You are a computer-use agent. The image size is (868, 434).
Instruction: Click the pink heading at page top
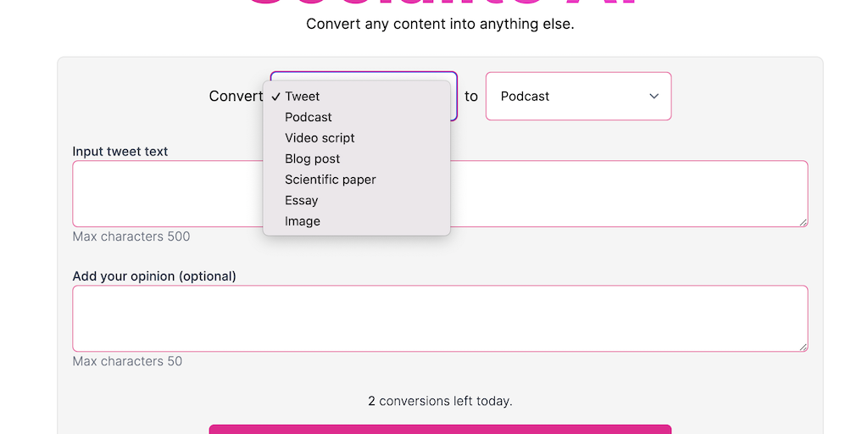[x=440, y=5]
